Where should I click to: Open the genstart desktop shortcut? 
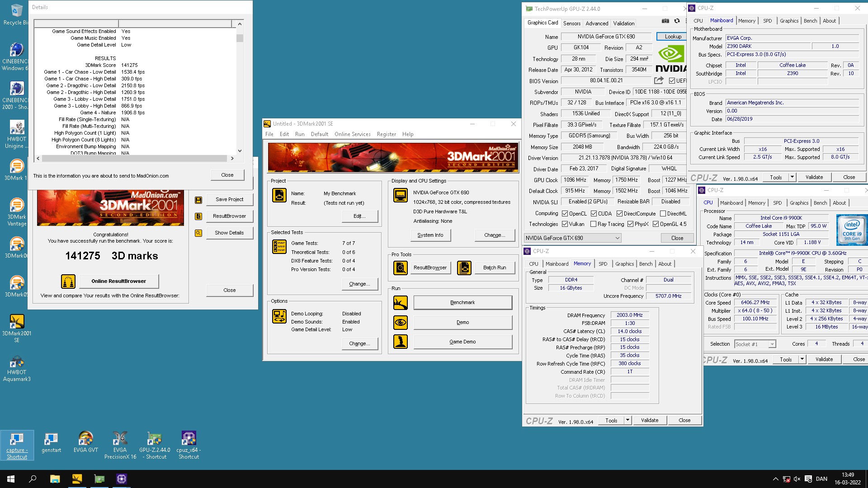pos(51,442)
